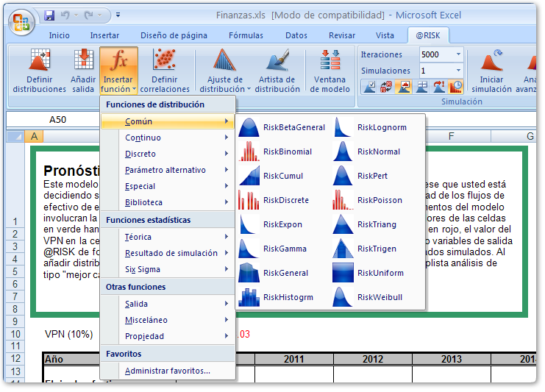Select the @RISK tab
Viewport: 545px width, 392px height.
click(x=428, y=35)
